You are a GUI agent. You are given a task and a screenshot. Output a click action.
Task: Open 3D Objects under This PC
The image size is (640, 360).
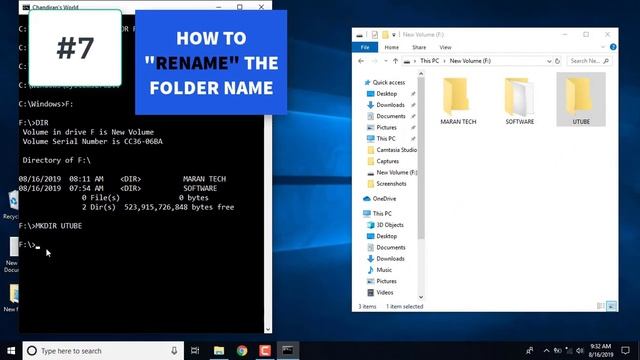point(389,225)
